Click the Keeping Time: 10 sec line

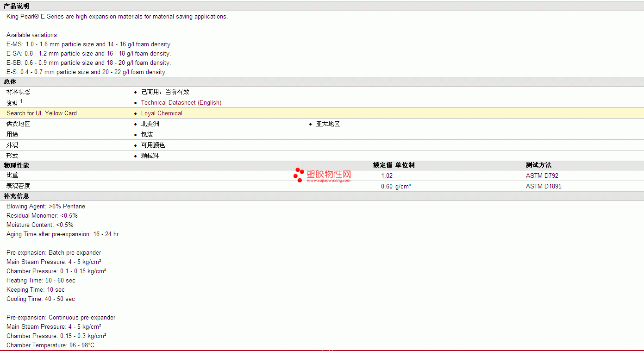(36, 289)
